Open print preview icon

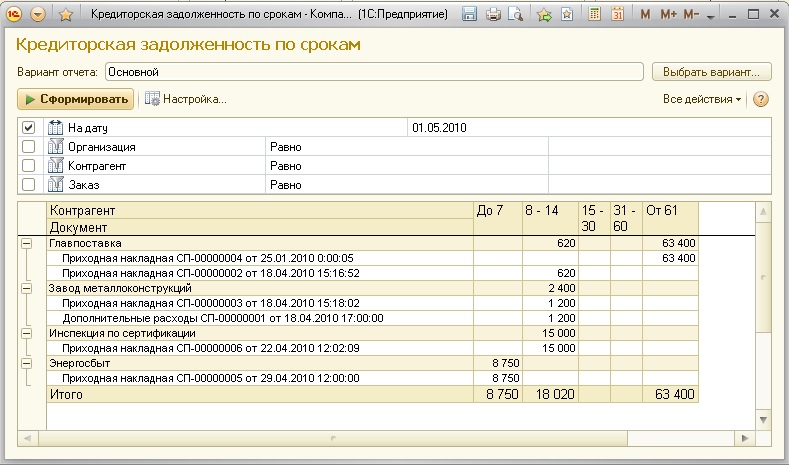pos(515,14)
